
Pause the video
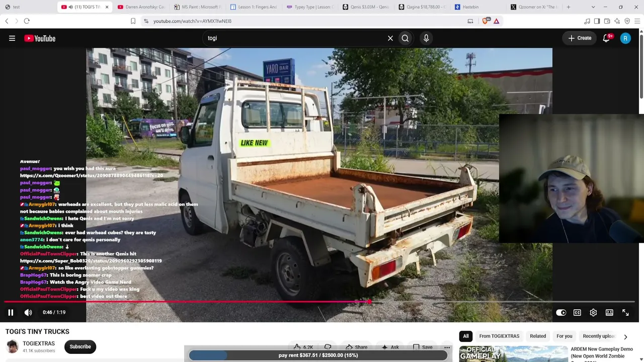[11, 312]
